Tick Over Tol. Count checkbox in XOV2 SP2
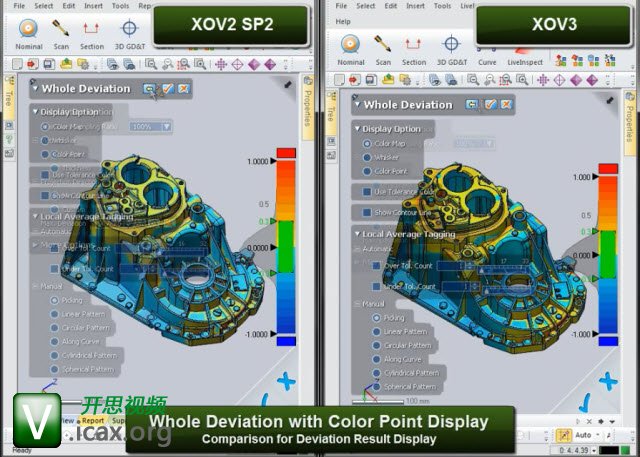640x457 pixels. [x=54, y=248]
